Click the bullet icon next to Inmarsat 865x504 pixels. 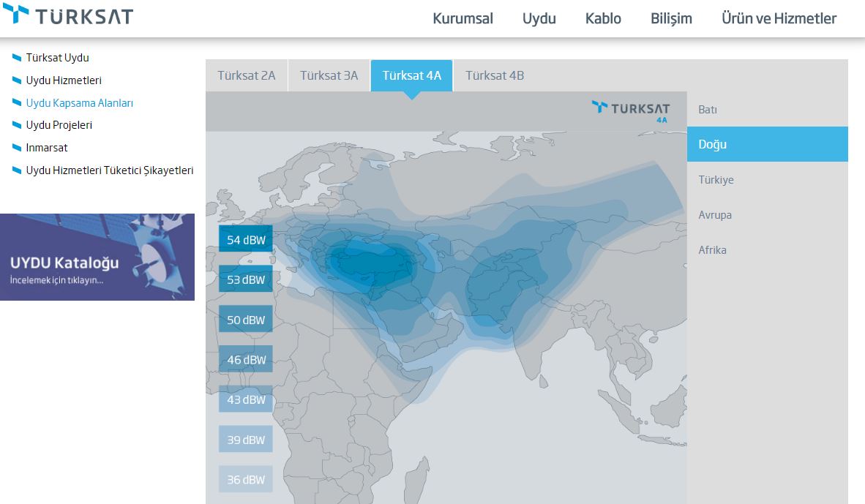pyautogui.click(x=17, y=148)
